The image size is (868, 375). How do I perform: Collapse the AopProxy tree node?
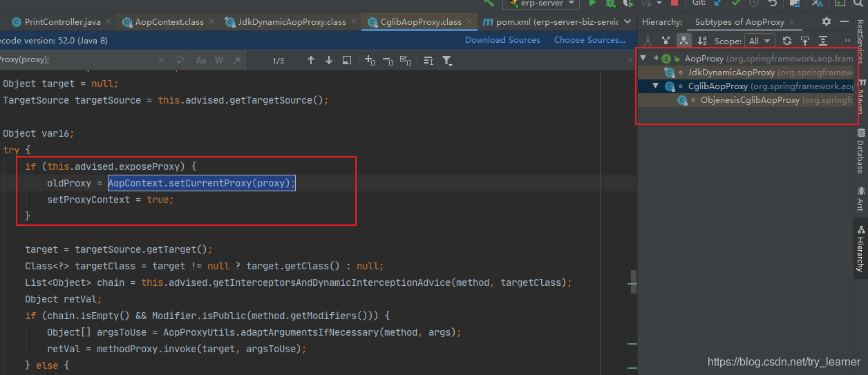coord(643,59)
